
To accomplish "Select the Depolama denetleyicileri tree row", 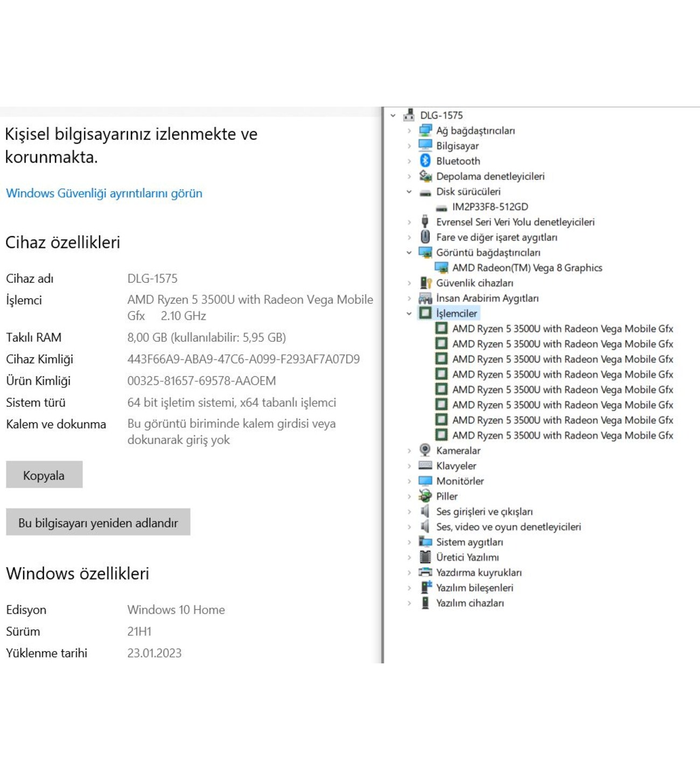I will click(x=490, y=176).
